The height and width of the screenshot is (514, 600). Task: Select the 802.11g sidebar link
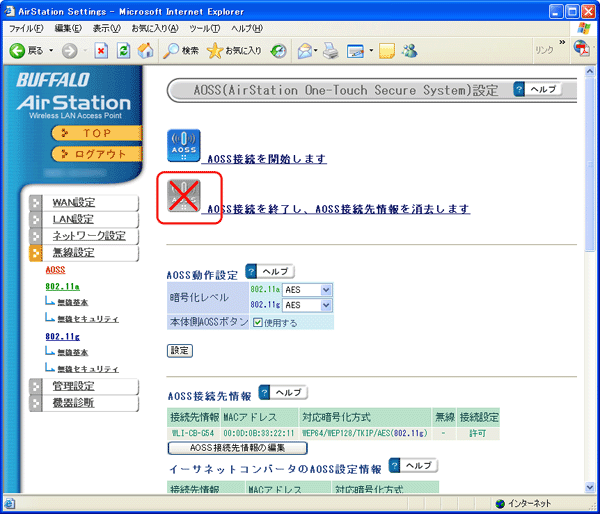pos(62,336)
